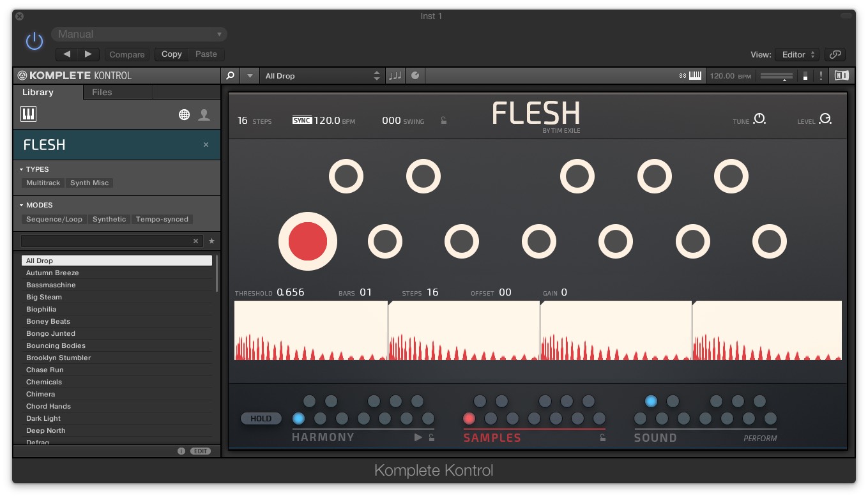This screenshot has height=498, width=868.
Task: Switch to factory content globe icon
Action: click(x=184, y=115)
